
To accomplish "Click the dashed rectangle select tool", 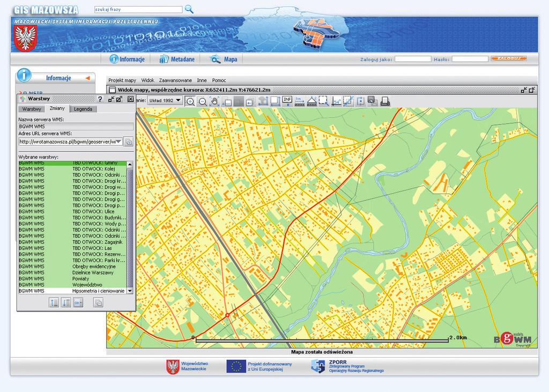I will click(x=323, y=101).
